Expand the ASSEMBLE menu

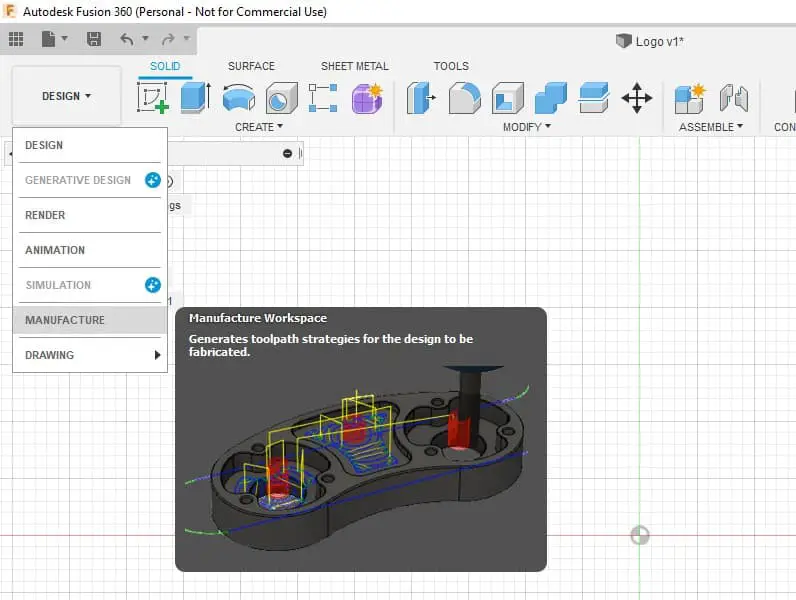[x=711, y=127]
